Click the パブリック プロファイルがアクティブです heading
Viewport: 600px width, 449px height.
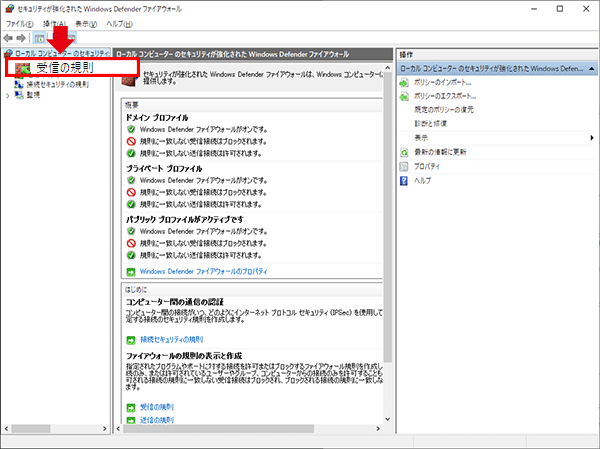pos(185,220)
